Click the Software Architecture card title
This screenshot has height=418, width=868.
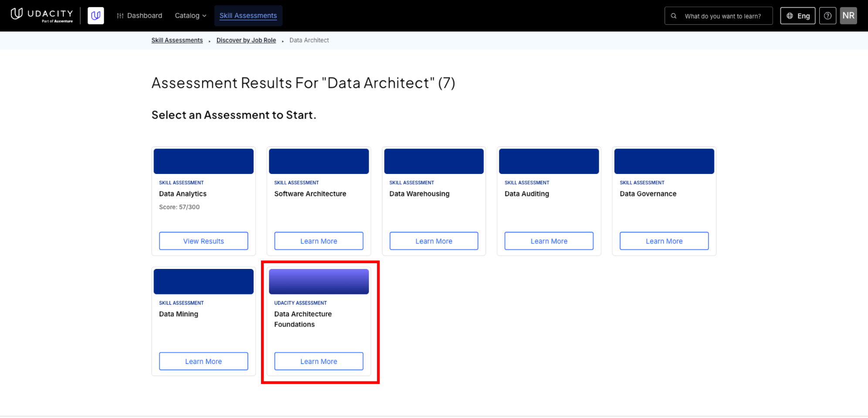click(310, 194)
